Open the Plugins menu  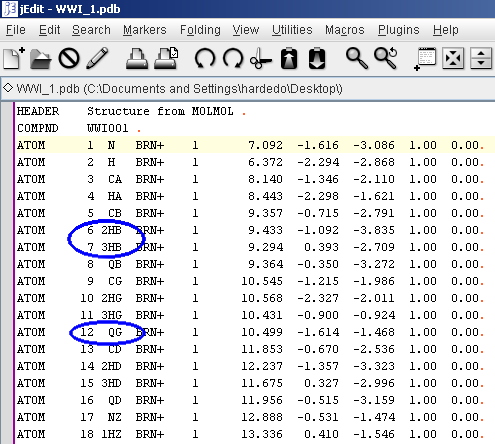(x=399, y=30)
